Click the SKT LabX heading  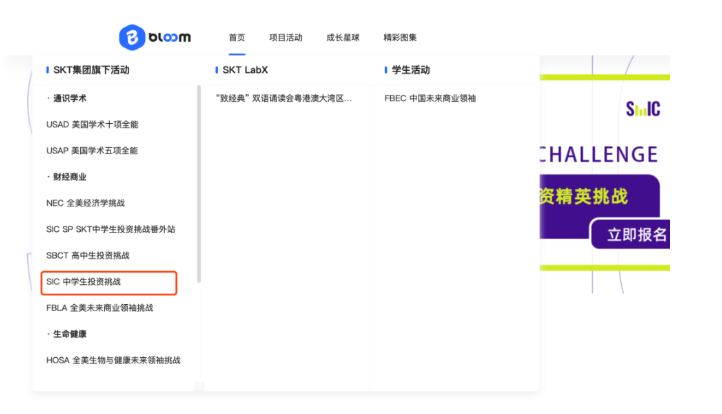(x=245, y=70)
